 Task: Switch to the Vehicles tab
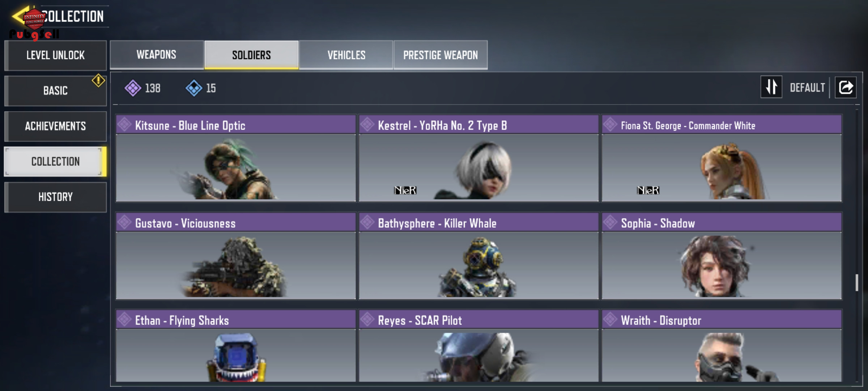[x=346, y=55]
